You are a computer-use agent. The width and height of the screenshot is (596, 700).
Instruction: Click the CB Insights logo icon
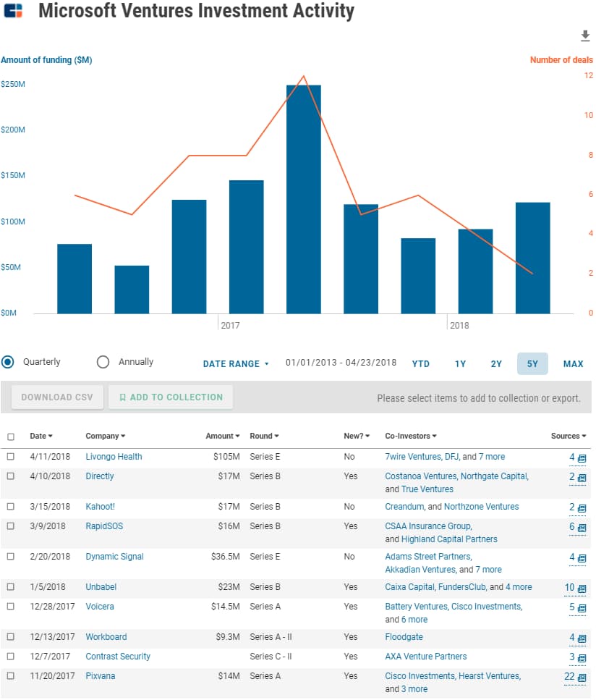(x=13, y=11)
